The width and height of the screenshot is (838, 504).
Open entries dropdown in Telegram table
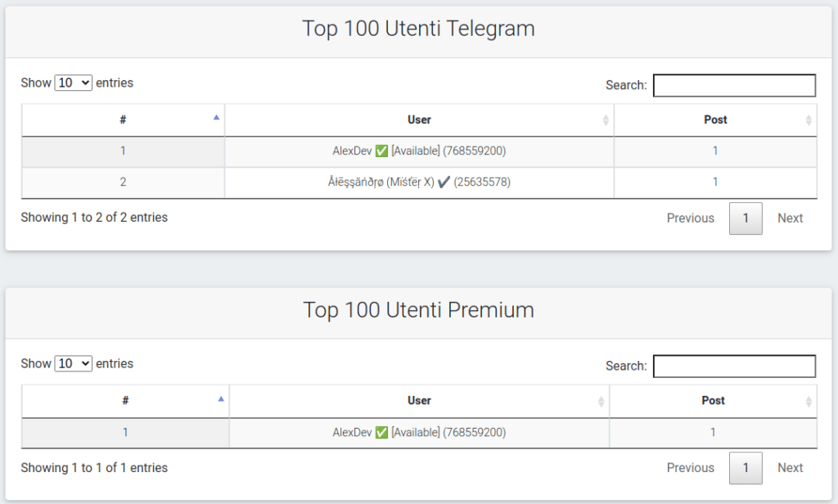click(74, 83)
